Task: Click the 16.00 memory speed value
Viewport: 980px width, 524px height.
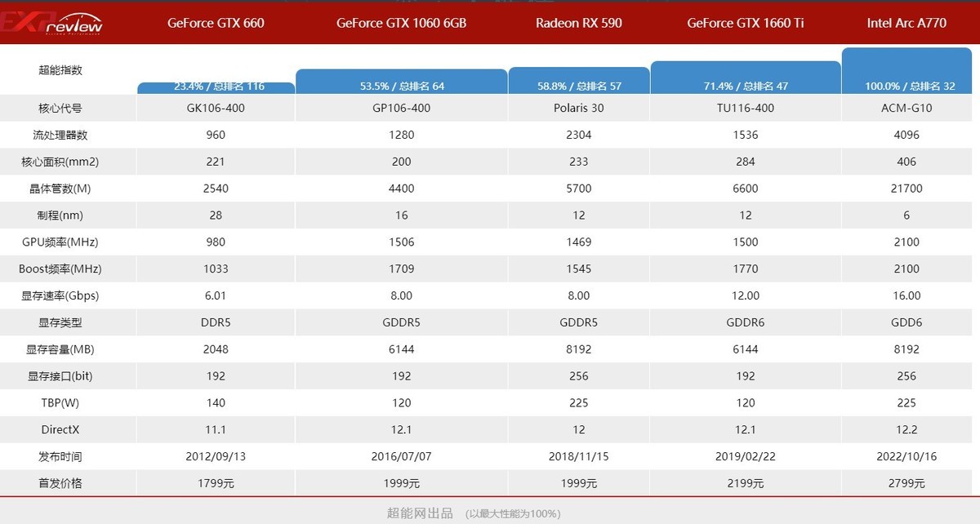Action: (x=906, y=295)
